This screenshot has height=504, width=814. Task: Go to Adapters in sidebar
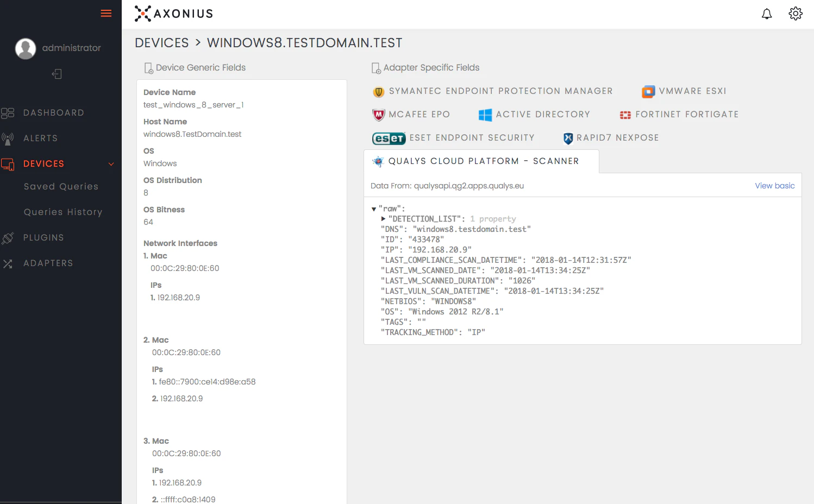coord(48,263)
